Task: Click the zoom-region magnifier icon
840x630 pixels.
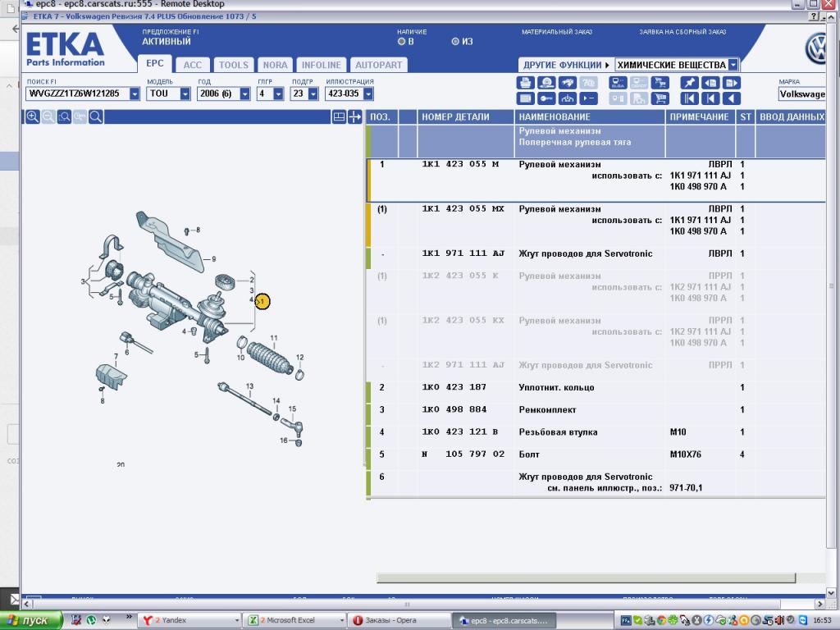Action: [64, 116]
